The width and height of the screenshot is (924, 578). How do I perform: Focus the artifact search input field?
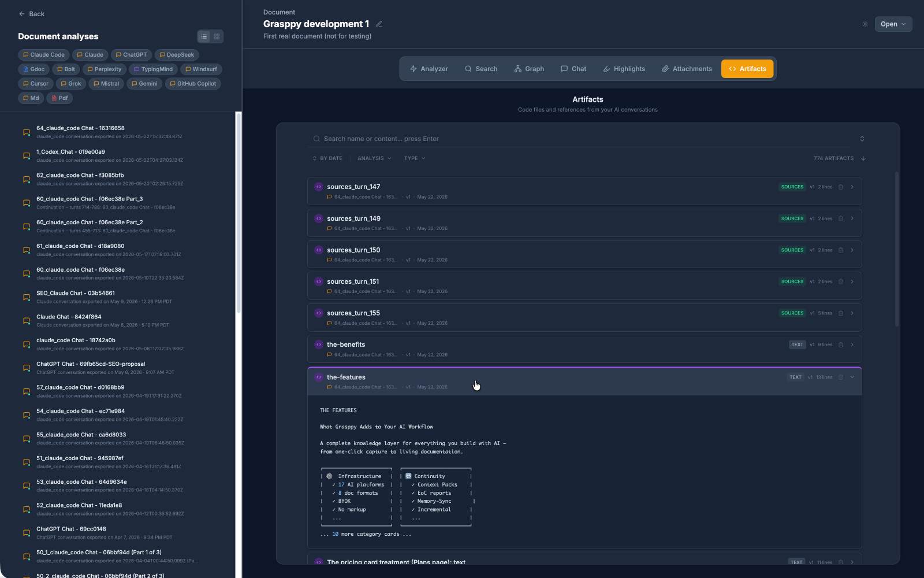588,139
